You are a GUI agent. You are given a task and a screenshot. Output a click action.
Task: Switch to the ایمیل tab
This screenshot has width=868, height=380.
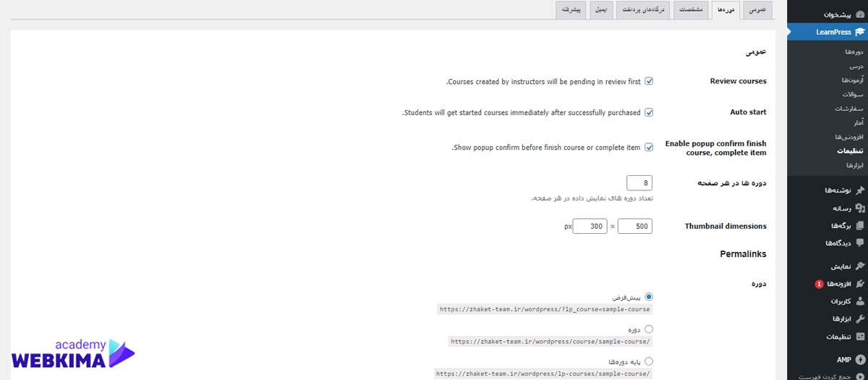(x=600, y=10)
